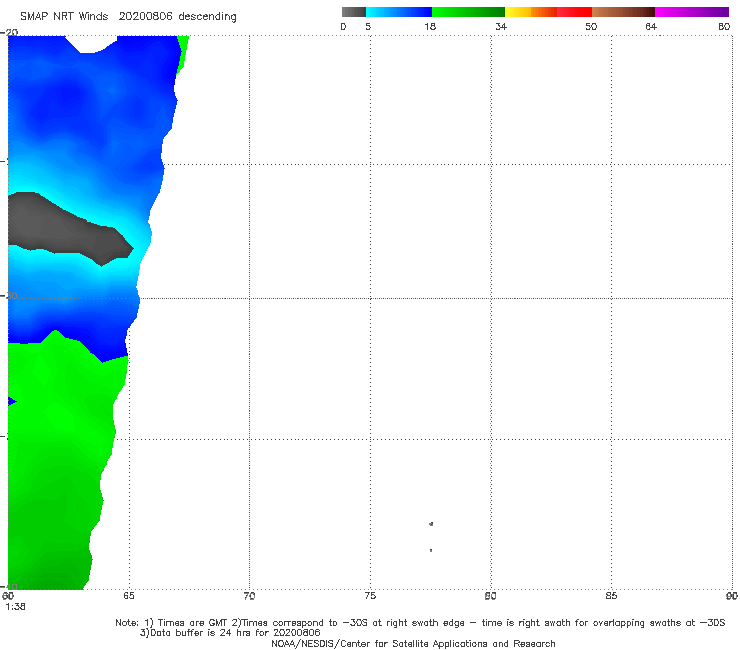Click the word 'descending' in the title
This screenshot has width=740, height=650.
coord(207,17)
